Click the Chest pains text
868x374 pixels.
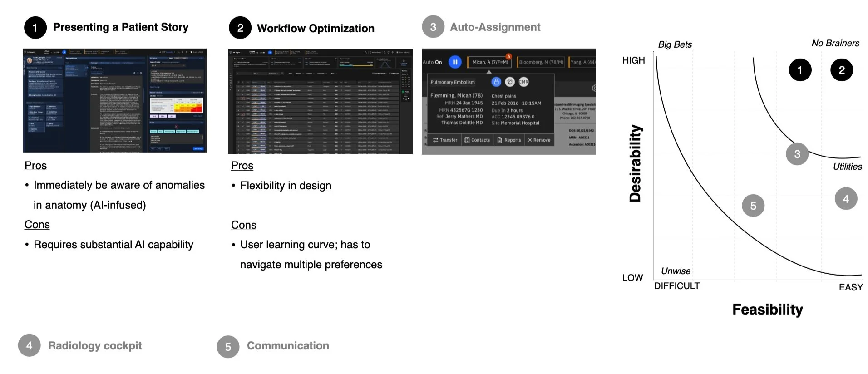point(503,96)
